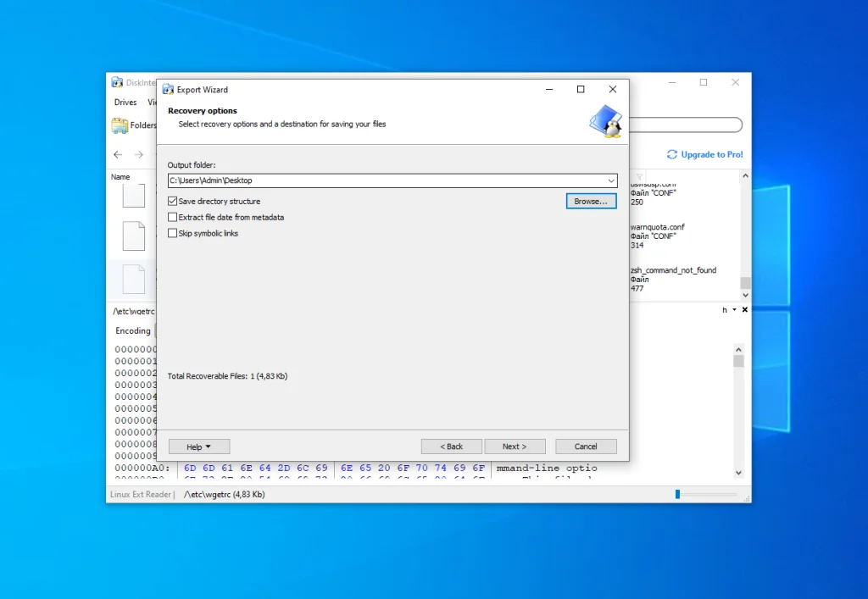The width and height of the screenshot is (868, 599).
Task: Expand the Output folder dropdown list
Action: pos(610,180)
